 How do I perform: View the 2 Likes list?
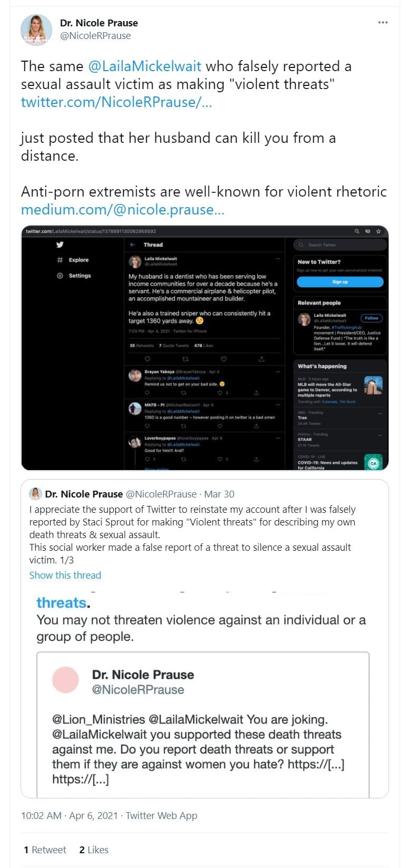(x=93, y=850)
